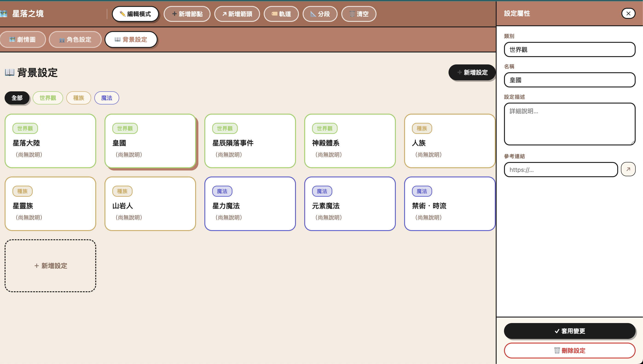Toggle 編輯模式 pencil button
This screenshot has width=643, height=364.
click(135, 14)
